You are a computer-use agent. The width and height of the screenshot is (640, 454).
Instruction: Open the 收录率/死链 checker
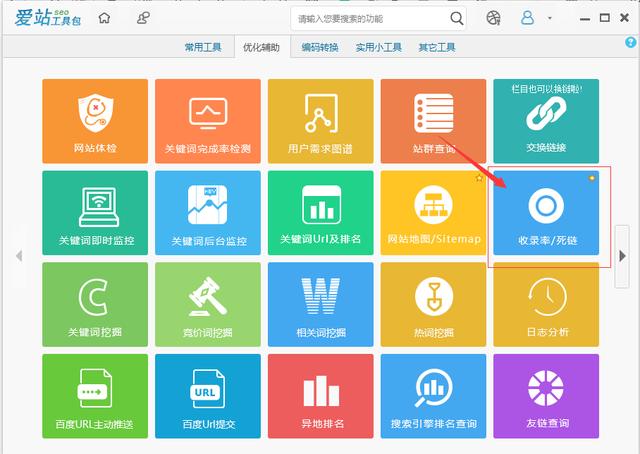click(x=546, y=213)
